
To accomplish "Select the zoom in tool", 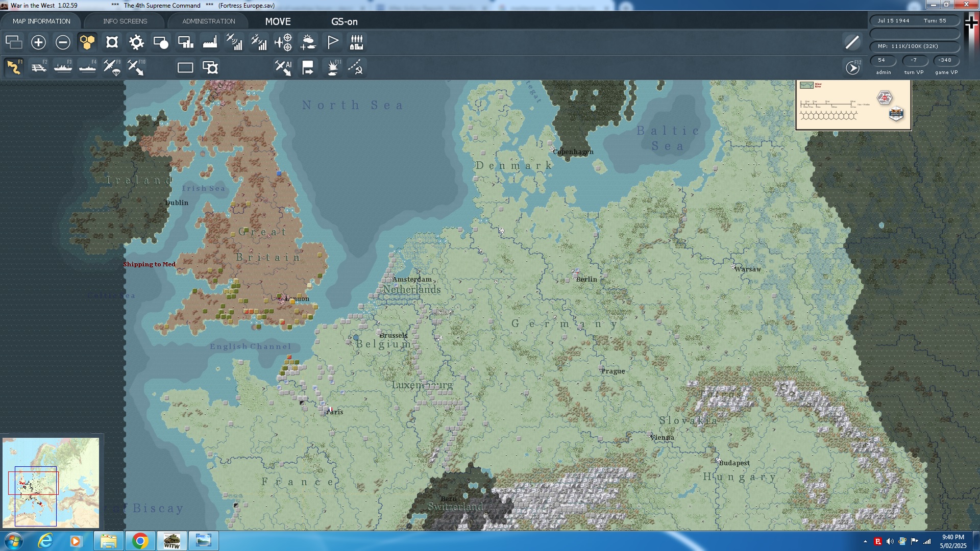I will [x=38, y=42].
